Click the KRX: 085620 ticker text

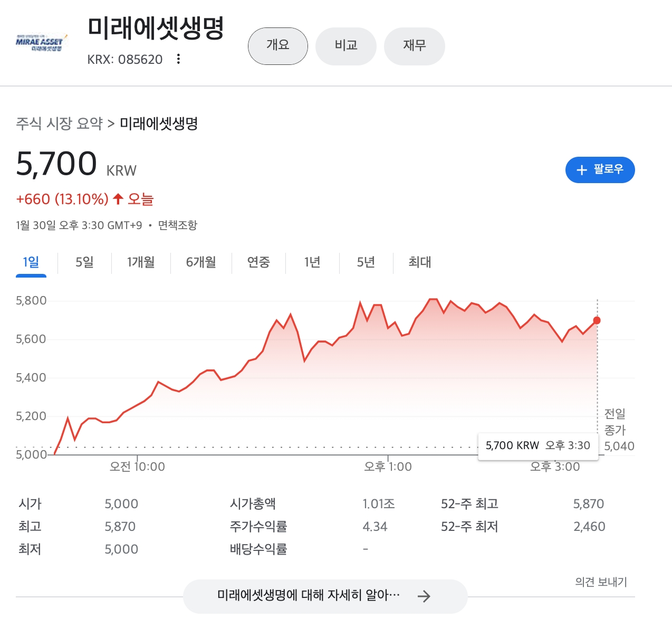point(125,59)
